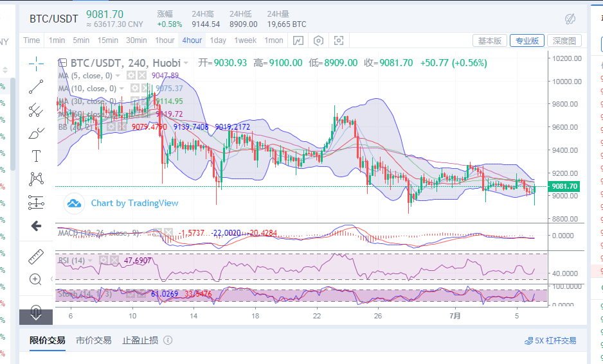Viewport: 603px width, 364px height.
Task: Select the 1day interval
Action: pyautogui.click(x=218, y=40)
